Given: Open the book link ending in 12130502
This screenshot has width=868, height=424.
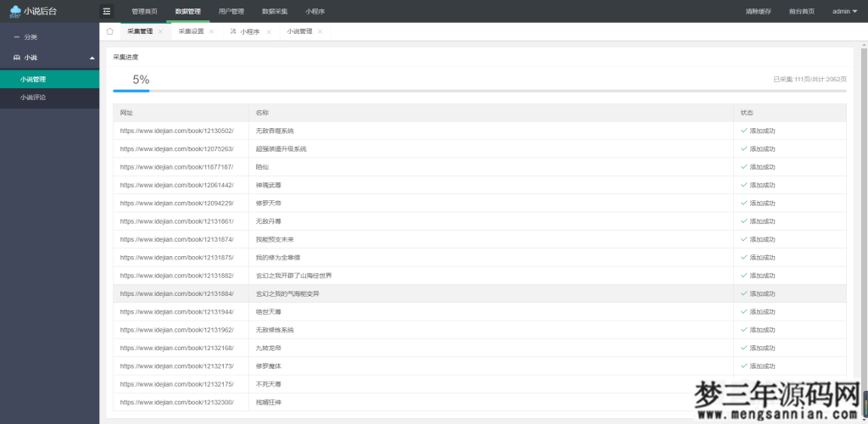Looking at the screenshot, I should click(177, 131).
